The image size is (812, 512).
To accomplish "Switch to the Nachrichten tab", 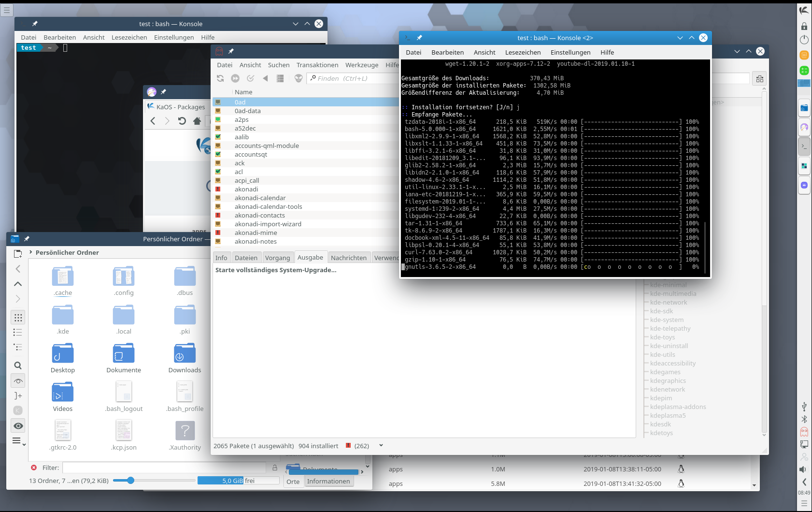I will pyautogui.click(x=348, y=258).
